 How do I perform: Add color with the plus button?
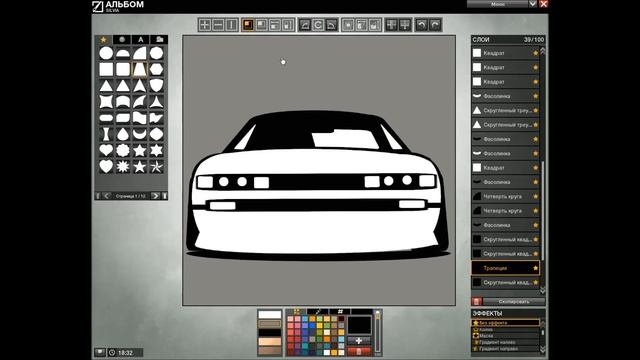click(x=359, y=340)
